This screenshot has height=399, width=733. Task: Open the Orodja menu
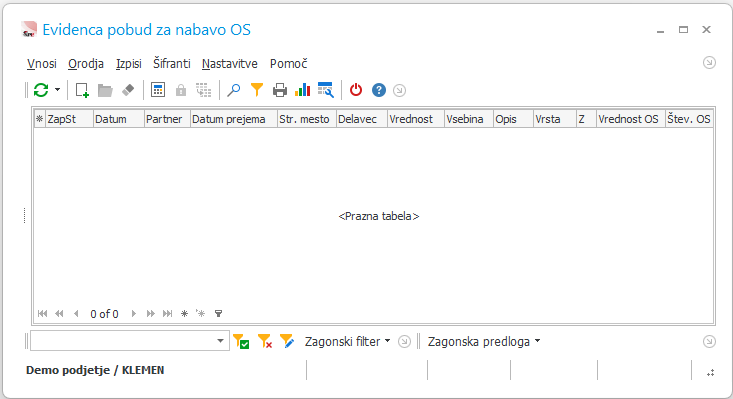[x=86, y=64]
